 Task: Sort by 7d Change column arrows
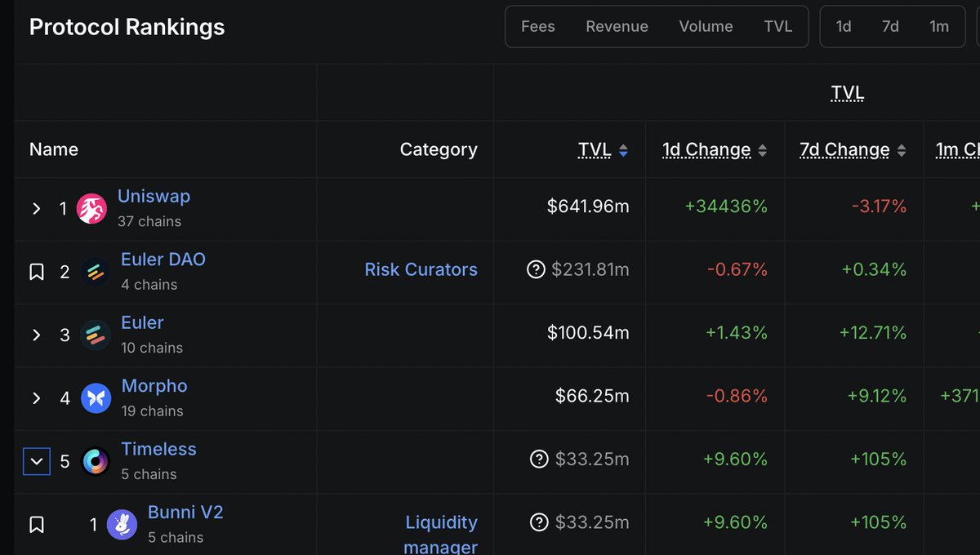click(902, 150)
